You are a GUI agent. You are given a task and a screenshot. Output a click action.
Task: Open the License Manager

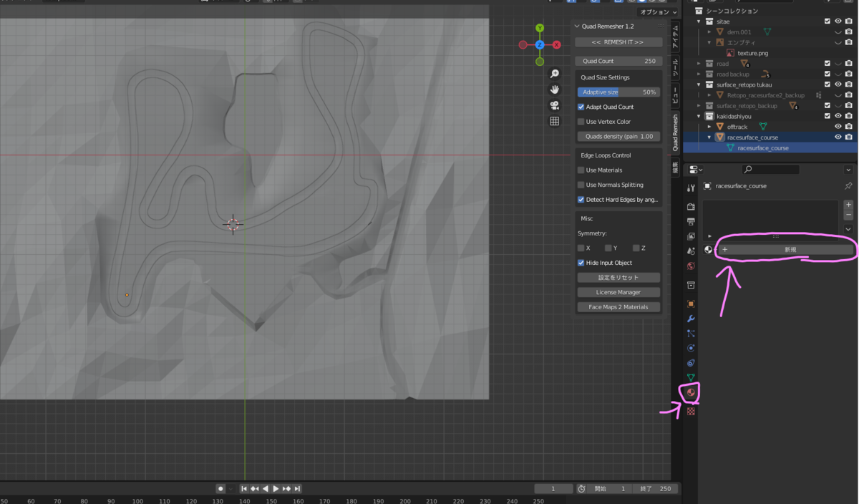pyautogui.click(x=618, y=292)
